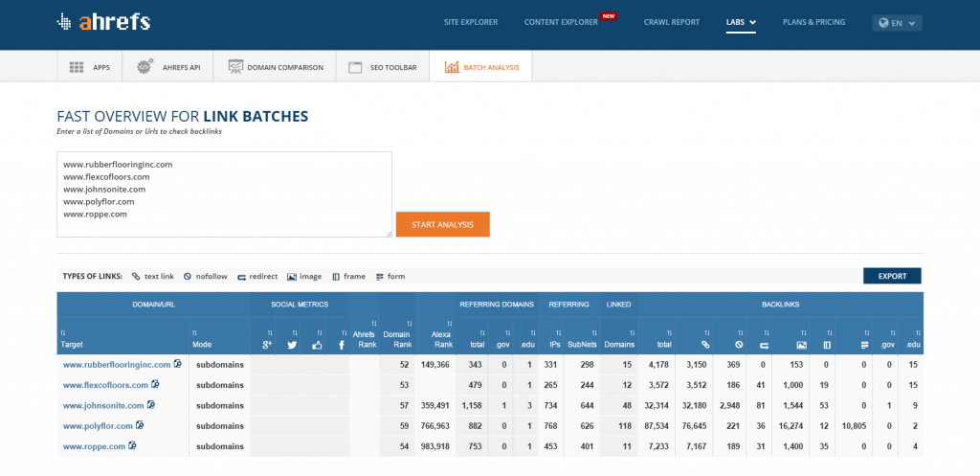980x476 pixels.
Task: Switch to the SEO Toolbar tab
Action: [383, 67]
